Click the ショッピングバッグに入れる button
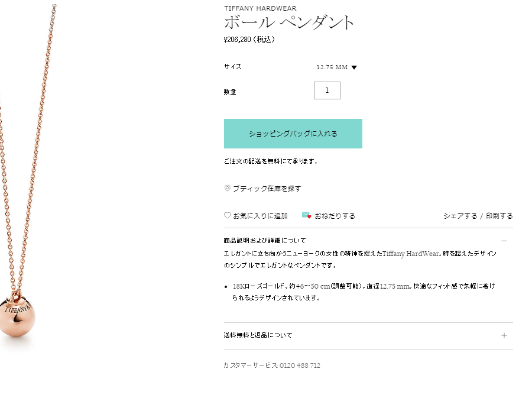Image resolution: width=532 pixels, height=411 pixels. pyautogui.click(x=292, y=134)
